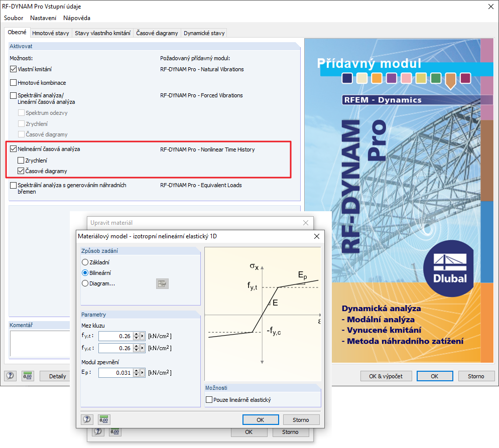Close the RF-DYNAM Pro main window

(x=491, y=7)
